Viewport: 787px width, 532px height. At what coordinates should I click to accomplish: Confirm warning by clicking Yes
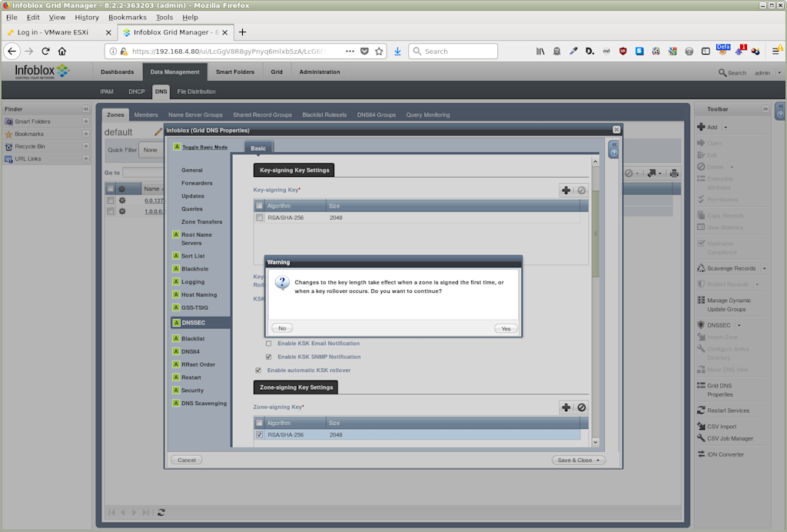pos(506,329)
